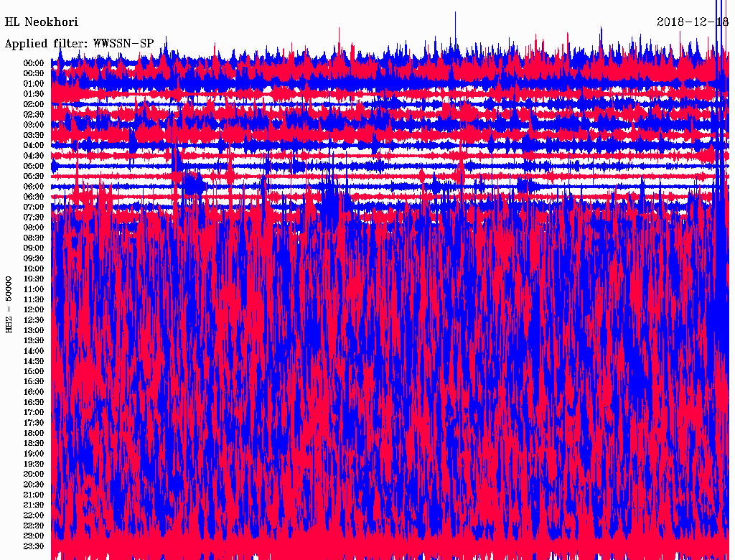This screenshot has height=560, width=735.
Task: Select the 18:30 time label
Action: 34,444
